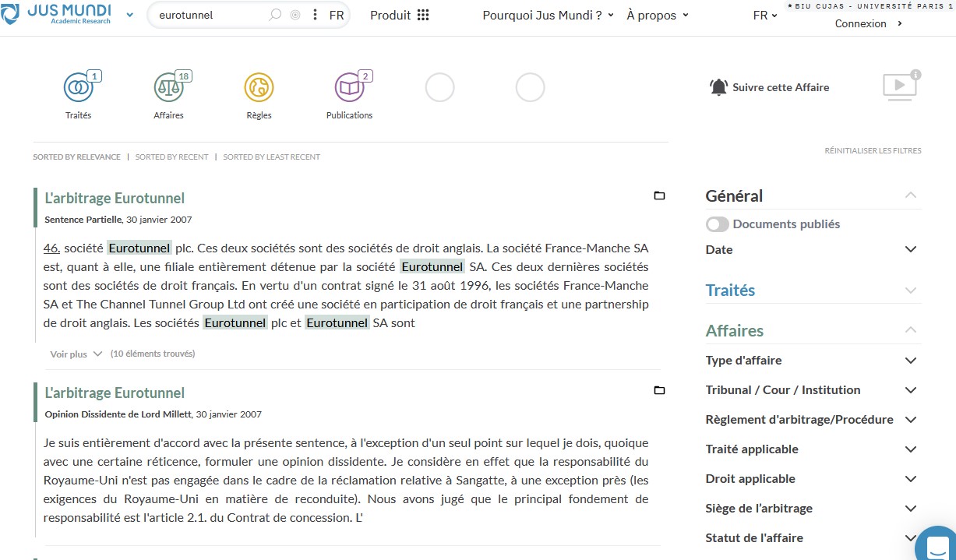956x560 pixels.
Task: Collapse the Général filter section
Action: [910, 195]
